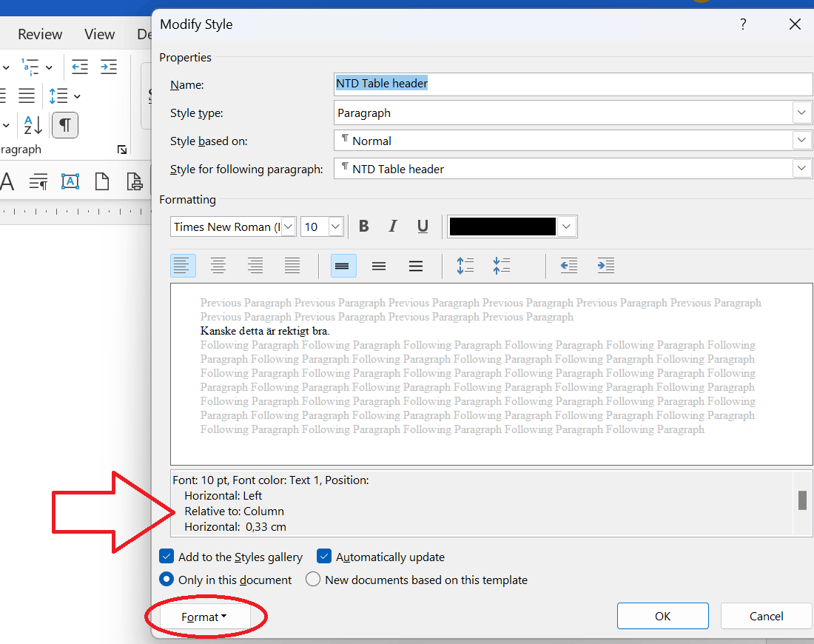Viewport: 814px width, 644px height.
Task: Open Style based on dropdown
Action: coord(801,140)
